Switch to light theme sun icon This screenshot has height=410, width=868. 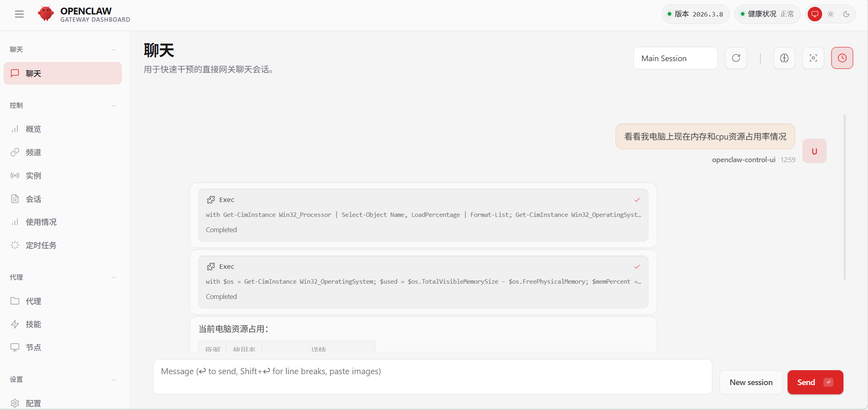click(x=831, y=14)
